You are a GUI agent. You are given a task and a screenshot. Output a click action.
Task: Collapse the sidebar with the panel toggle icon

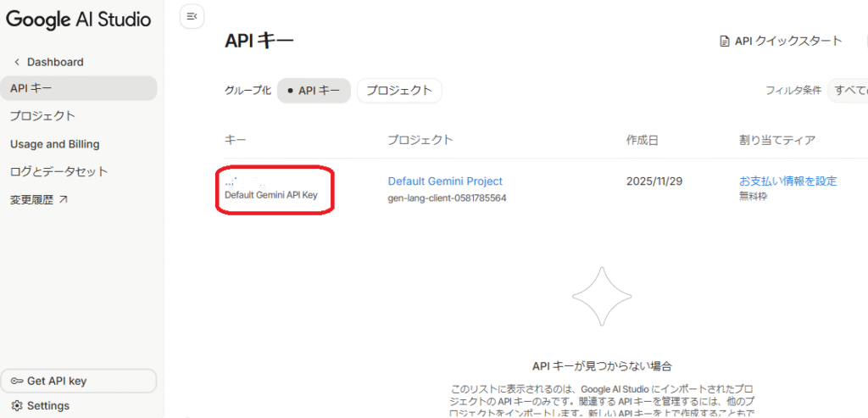coord(192,16)
